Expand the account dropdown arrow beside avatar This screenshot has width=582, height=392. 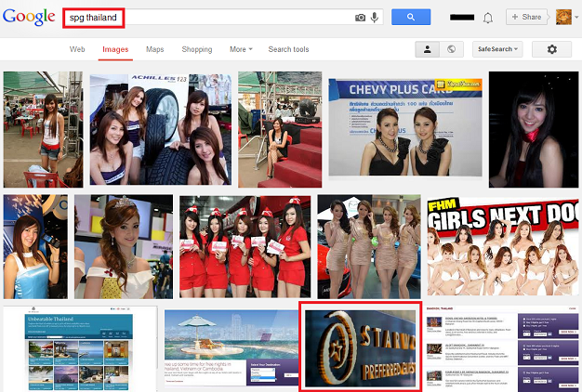576,17
